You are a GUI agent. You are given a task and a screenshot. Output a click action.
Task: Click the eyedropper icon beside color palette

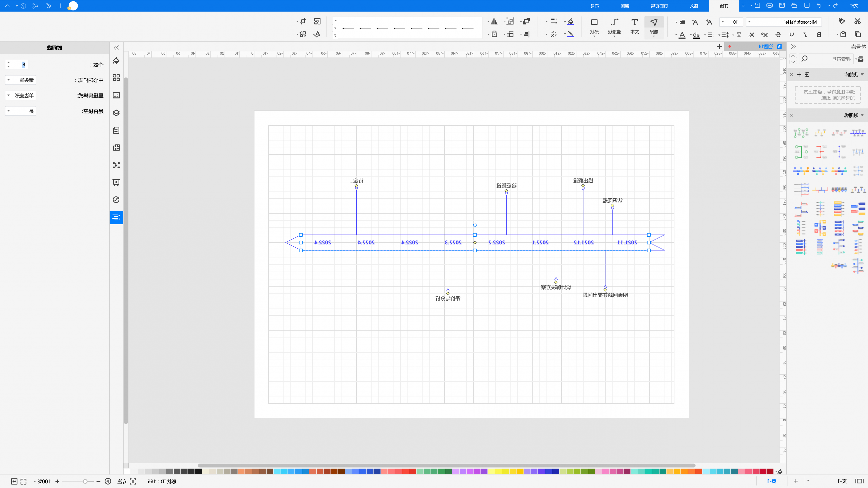[x=780, y=472]
